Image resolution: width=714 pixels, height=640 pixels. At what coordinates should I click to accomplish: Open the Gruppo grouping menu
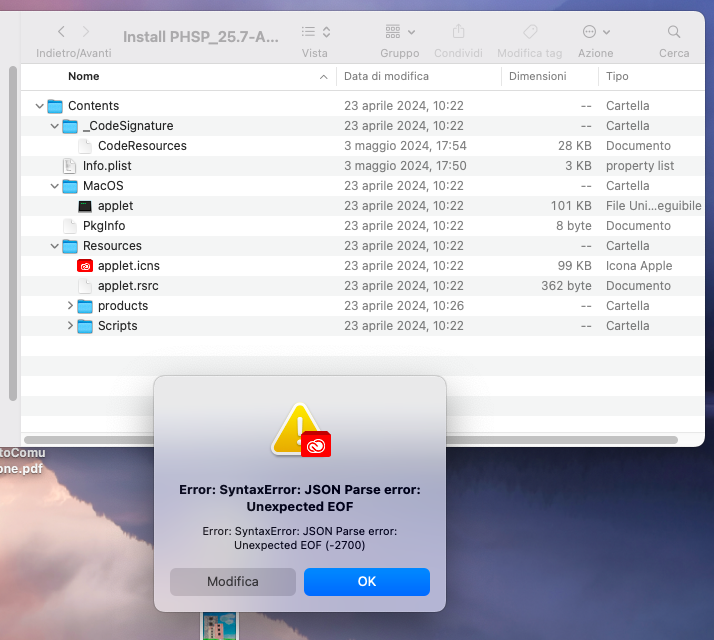(x=400, y=32)
